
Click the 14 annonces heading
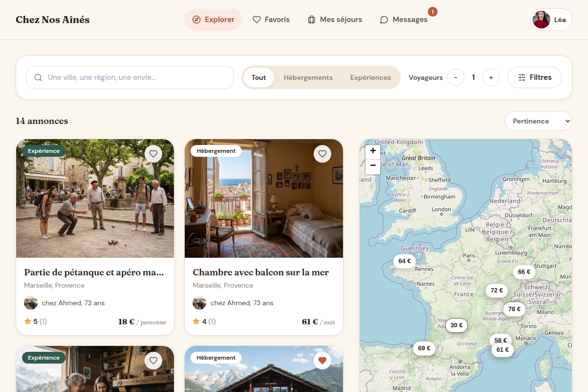click(x=42, y=121)
